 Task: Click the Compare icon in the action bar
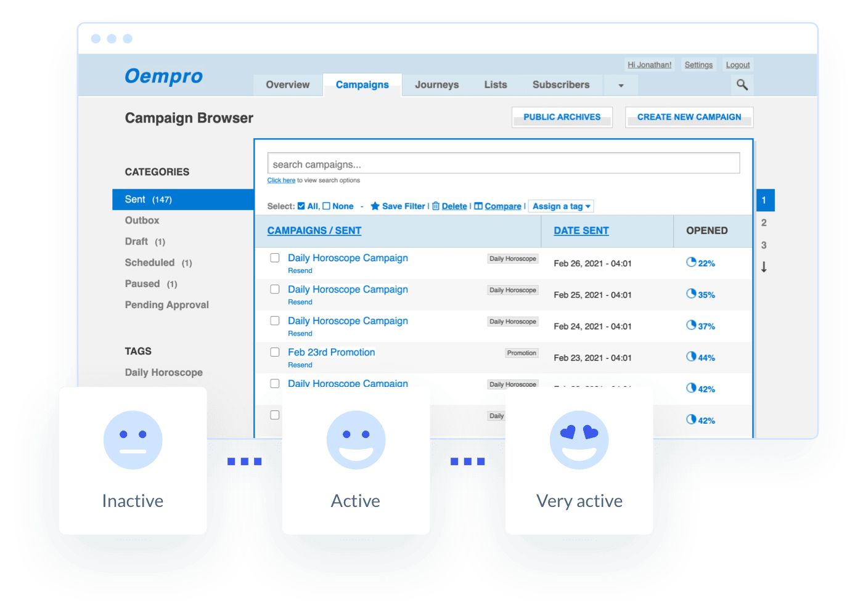tap(479, 206)
